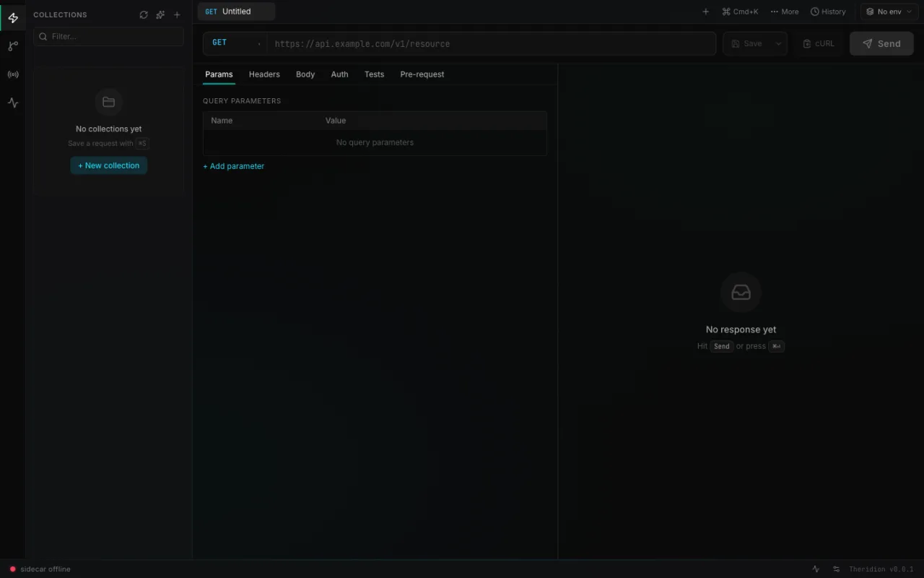Click the COLLECTIONS panel heading
The image size is (924, 578).
60,14
